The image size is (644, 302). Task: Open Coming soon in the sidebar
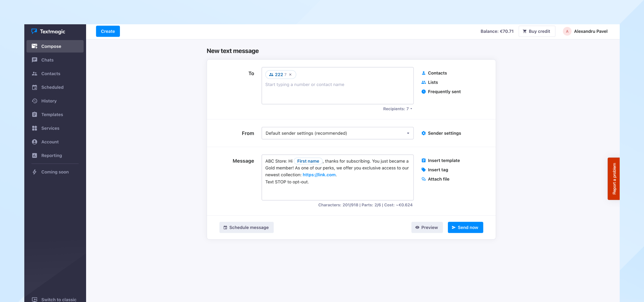[x=55, y=172]
